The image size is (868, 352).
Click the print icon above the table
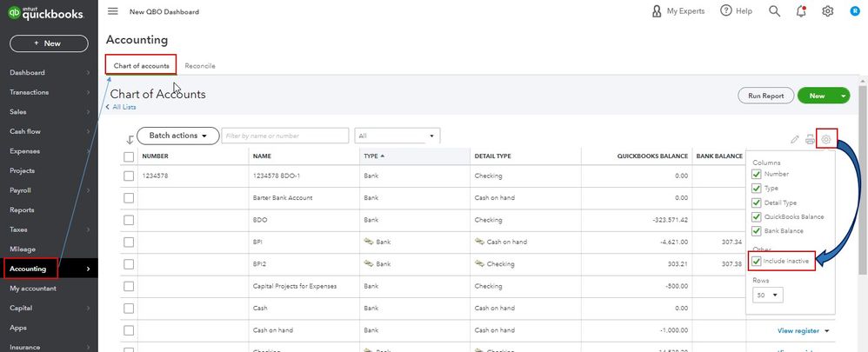click(811, 139)
